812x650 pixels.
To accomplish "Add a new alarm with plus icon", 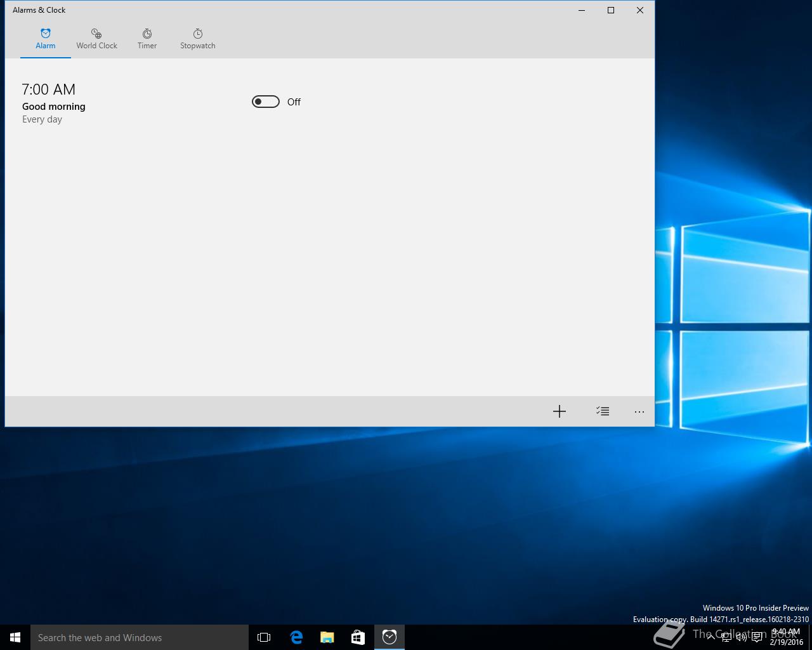I will [x=559, y=411].
